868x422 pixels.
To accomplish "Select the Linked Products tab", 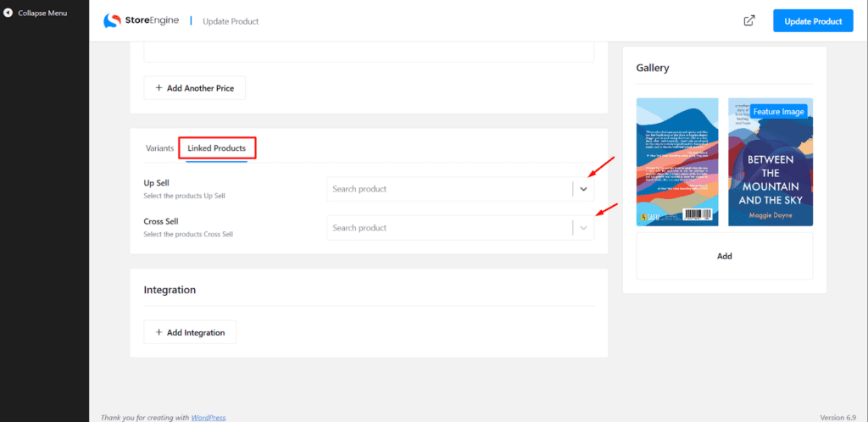I will [x=217, y=148].
